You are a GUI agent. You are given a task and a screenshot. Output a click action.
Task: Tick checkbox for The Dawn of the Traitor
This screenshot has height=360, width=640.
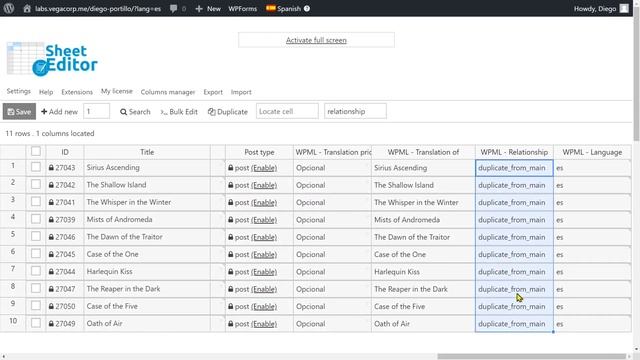[36, 236]
